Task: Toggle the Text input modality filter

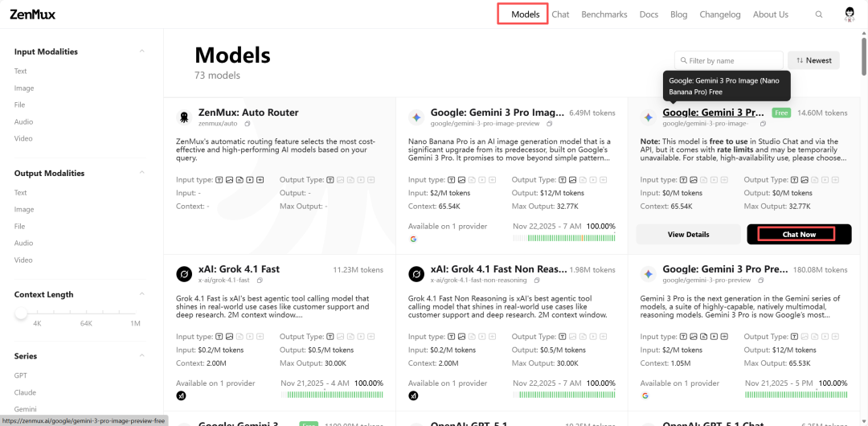Action: (21, 72)
